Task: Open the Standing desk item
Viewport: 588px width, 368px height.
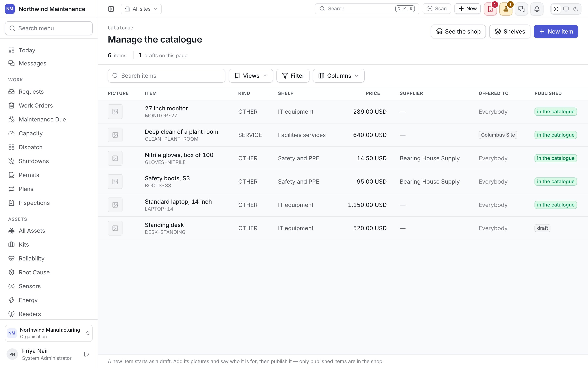Action: pos(164,225)
